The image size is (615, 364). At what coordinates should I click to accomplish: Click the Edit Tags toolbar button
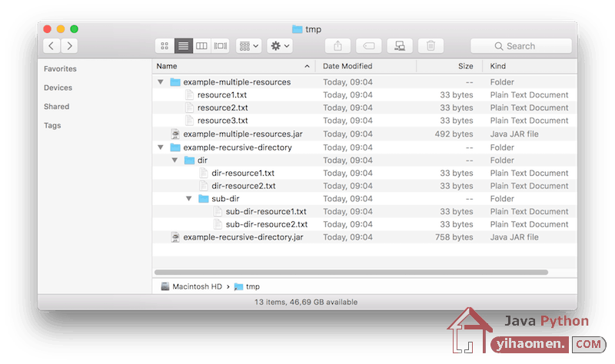point(369,46)
